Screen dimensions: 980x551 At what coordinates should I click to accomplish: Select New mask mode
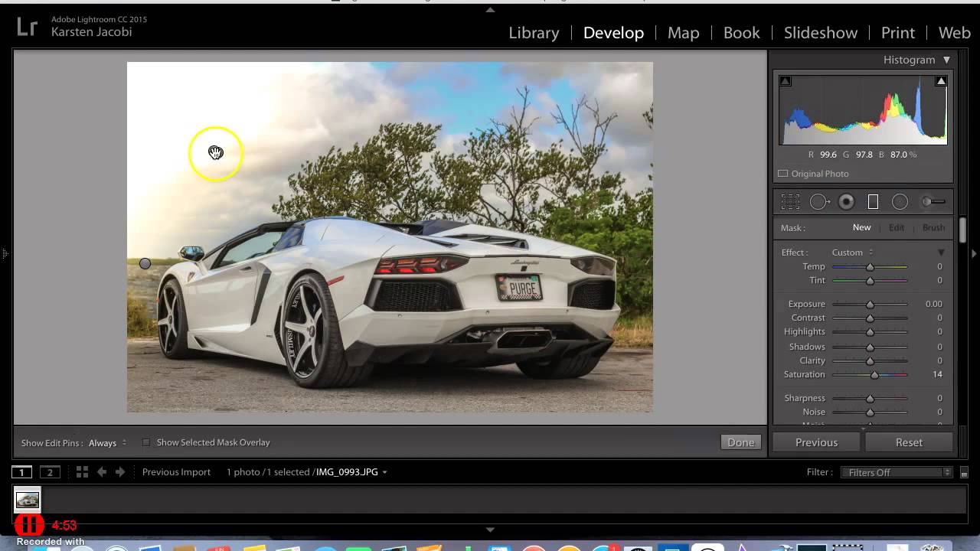point(861,227)
